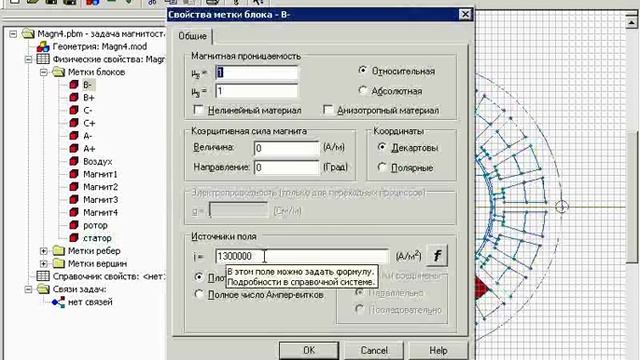Viewport: 640px width, 360px height.
Task: Click the vertical scrollbar thumb of model view
Action: point(633,198)
